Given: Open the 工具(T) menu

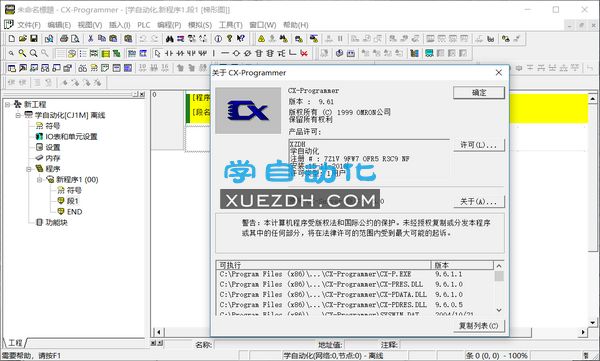Looking at the screenshot, I should (x=230, y=25).
